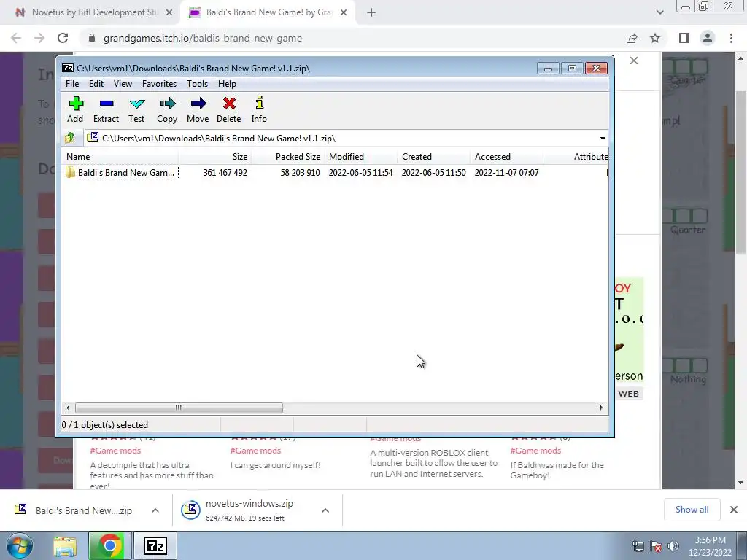Screen dimensions: 747x560
Task: Open the File menu in 7-Zip
Action: coord(72,84)
